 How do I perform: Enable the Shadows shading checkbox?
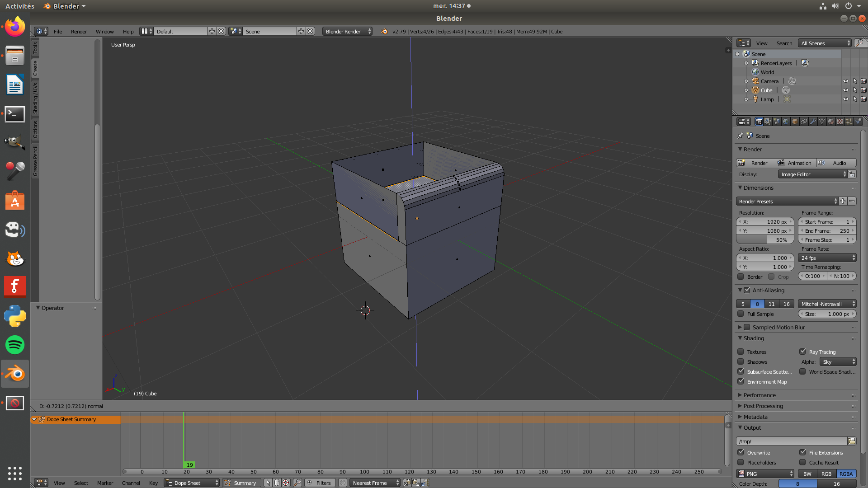pyautogui.click(x=741, y=361)
